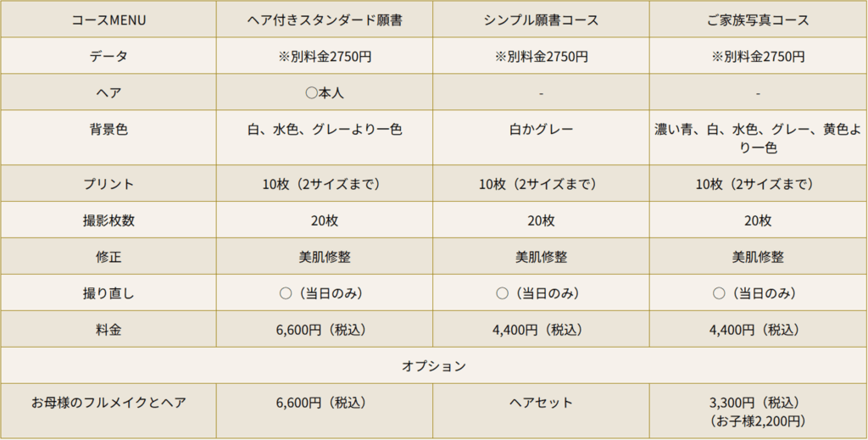Select the 白かグレー background color cell
The image size is (868, 440).
541,130
